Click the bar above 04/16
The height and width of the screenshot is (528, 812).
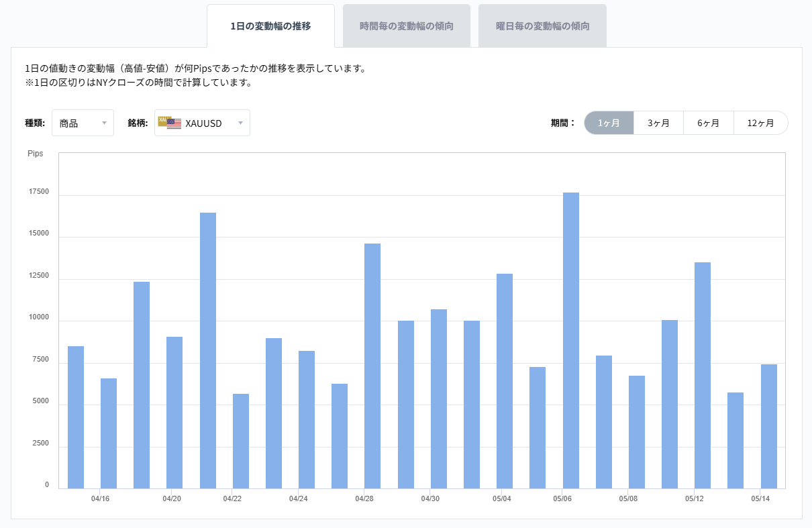109,433
